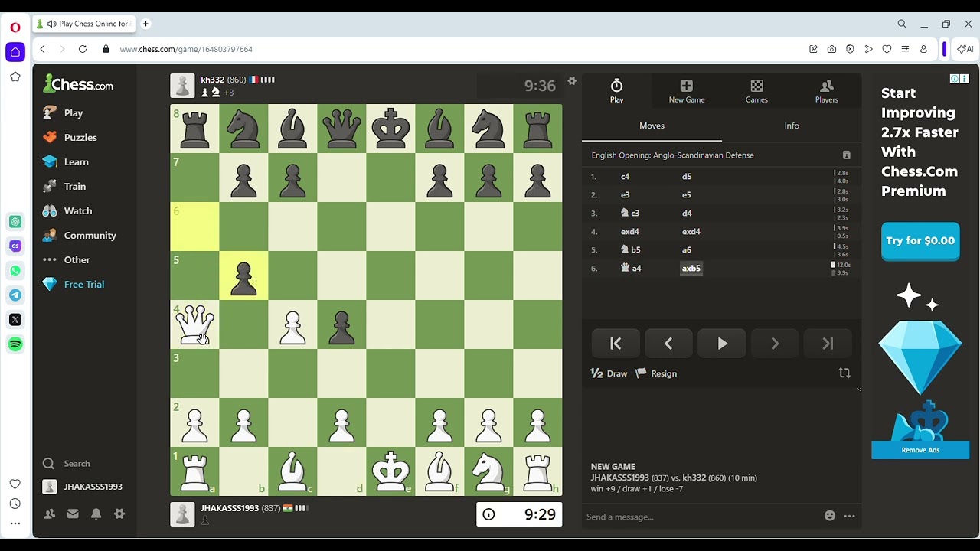The image size is (980, 551).
Task: Open Puzzles in the sidebar
Action: [70, 137]
